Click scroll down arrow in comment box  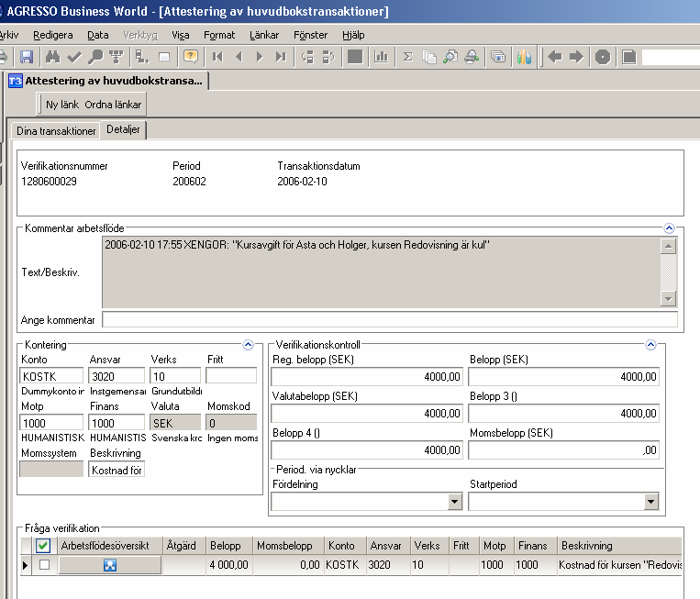(668, 299)
